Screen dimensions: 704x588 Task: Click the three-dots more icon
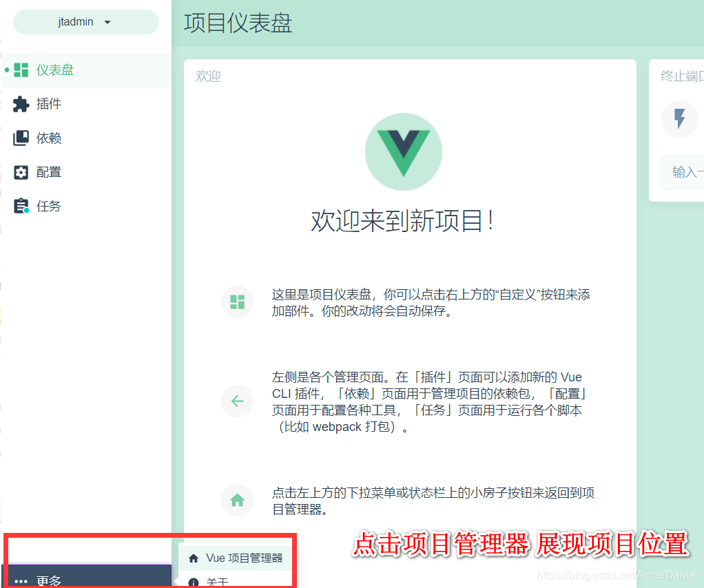click(x=21, y=581)
